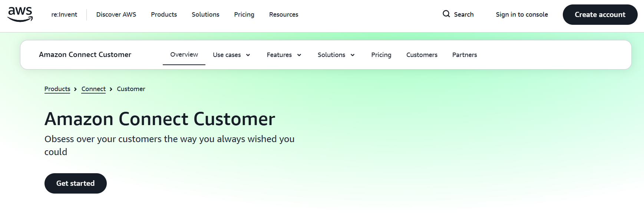Open the Discover AWS menu

(x=116, y=14)
